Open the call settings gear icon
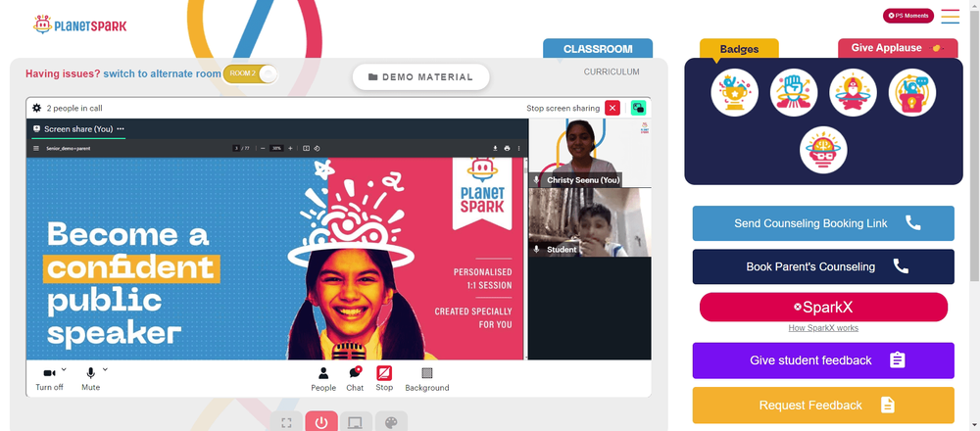980x431 pixels. pos(36,108)
